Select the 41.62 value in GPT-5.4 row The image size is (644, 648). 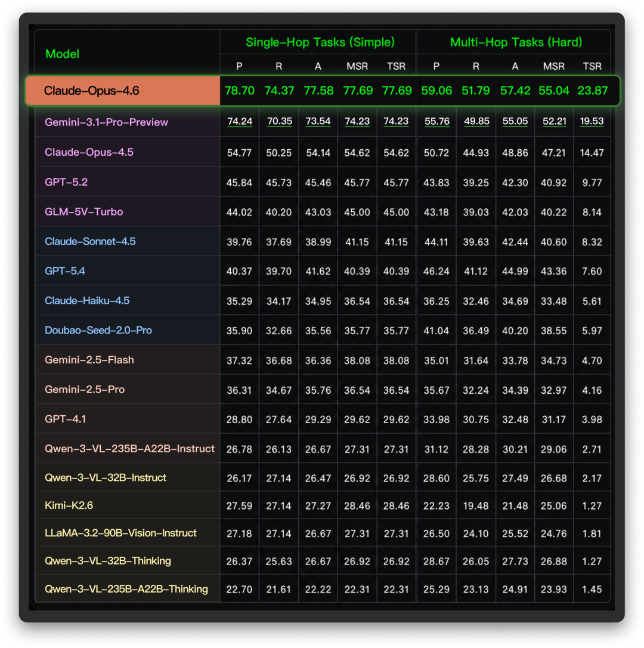pos(318,271)
